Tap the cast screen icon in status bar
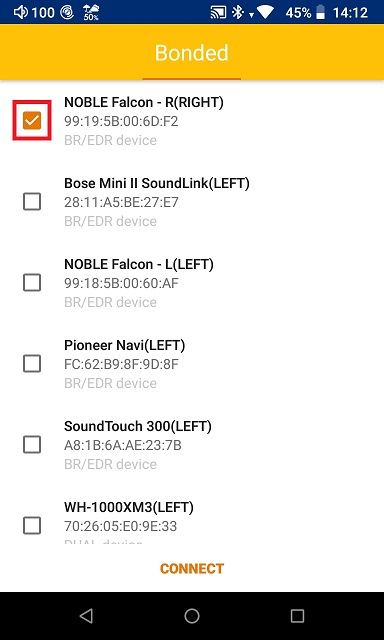This screenshot has height=640, width=384. point(218,12)
